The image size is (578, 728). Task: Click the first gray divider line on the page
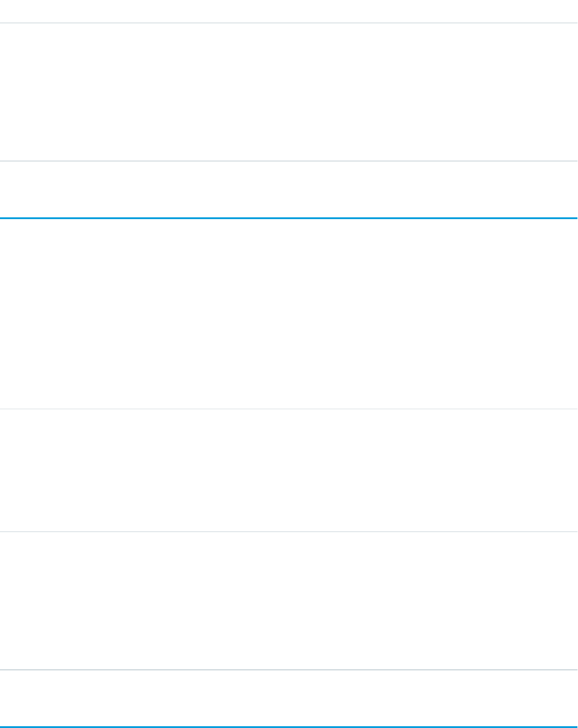[289, 23]
